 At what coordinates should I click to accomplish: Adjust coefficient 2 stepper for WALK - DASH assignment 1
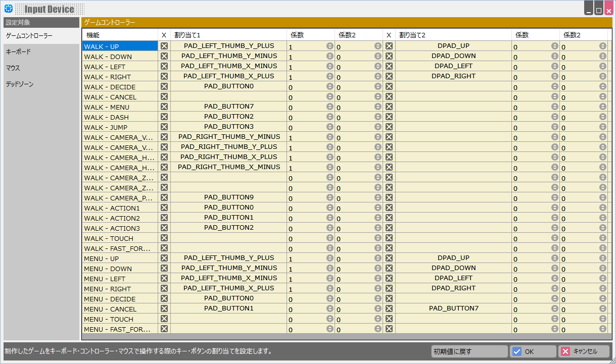[x=378, y=117]
